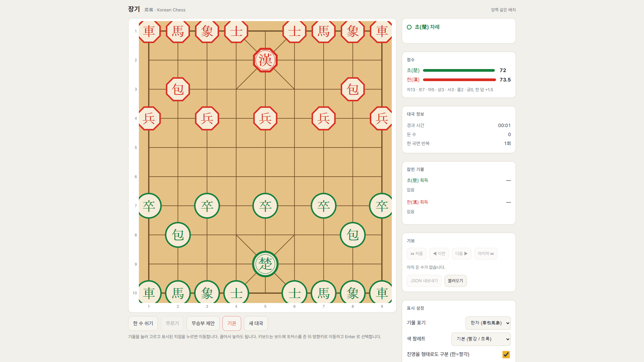The height and width of the screenshot is (362, 644).
Task: Select green 象 elephant on file 3
Action: (207, 292)
